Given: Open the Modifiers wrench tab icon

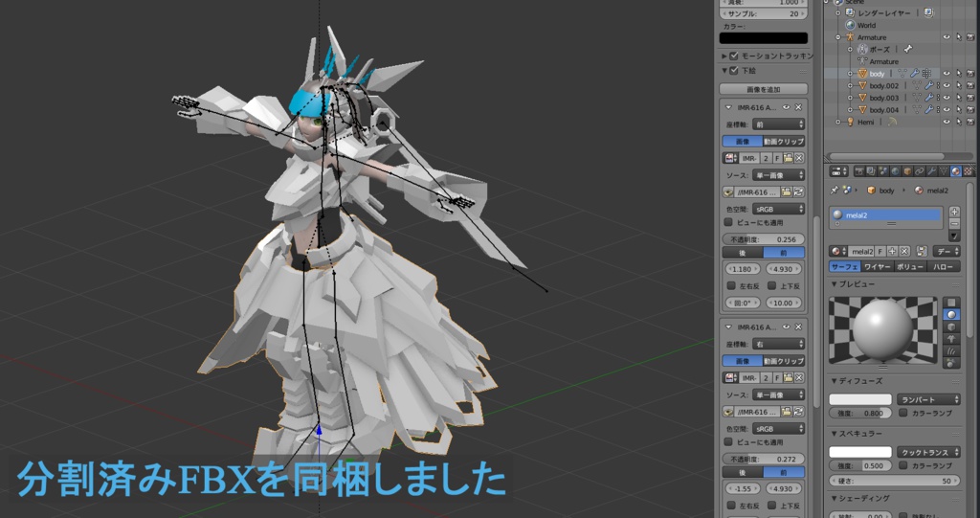Looking at the screenshot, I should tap(931, 170).
